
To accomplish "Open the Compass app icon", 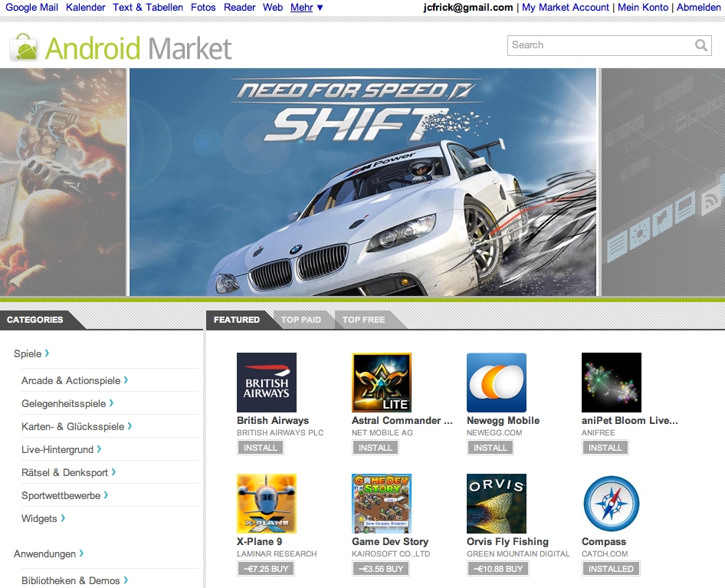I will point(612,504).
